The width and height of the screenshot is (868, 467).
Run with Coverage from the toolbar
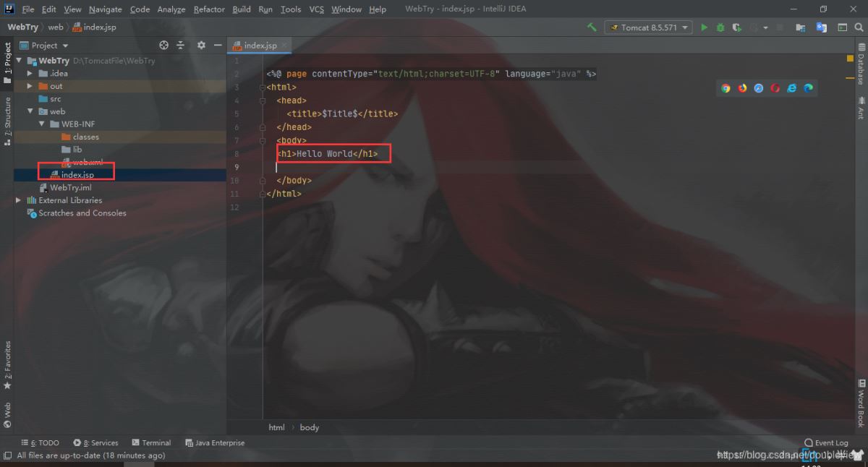click(x=736, y=27)
